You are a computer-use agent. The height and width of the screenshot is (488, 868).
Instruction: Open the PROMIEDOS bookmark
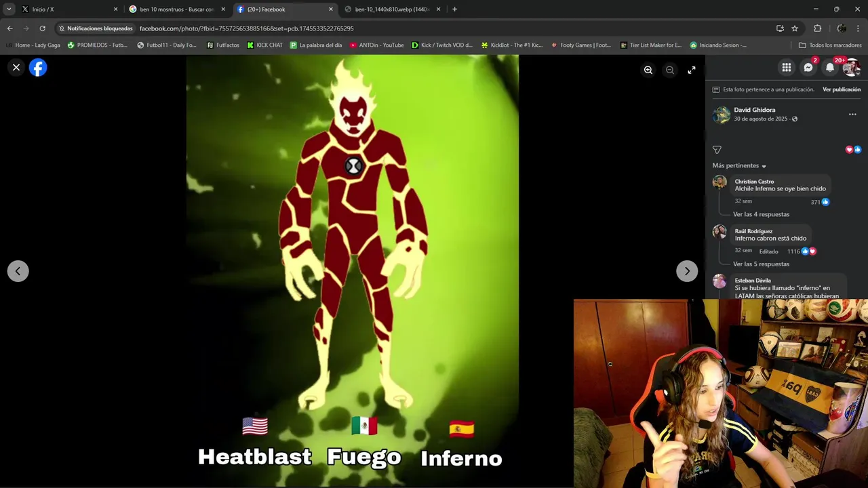click(97, 45)
